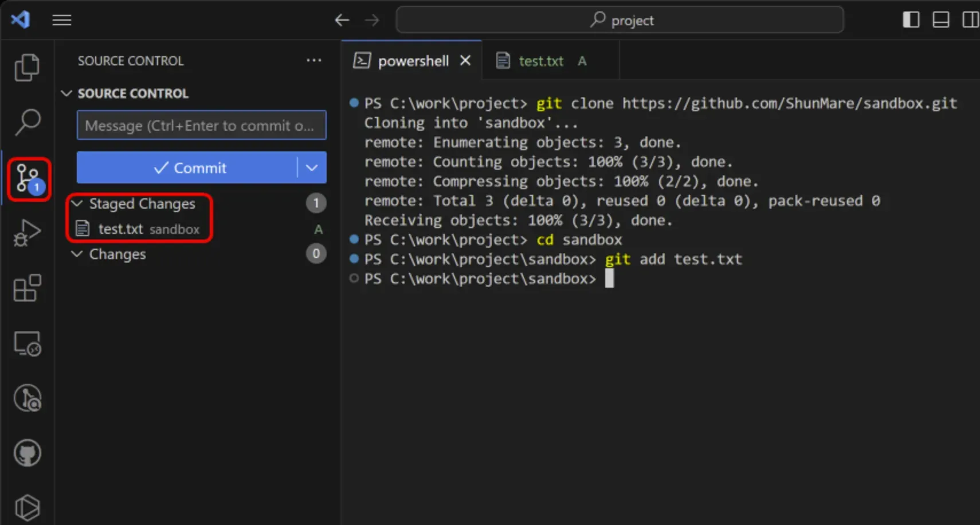Viewport: 980px width, 525px height.
Task: Collapse the Changes group
Action: pyautogui.click(x=77, y=254)
